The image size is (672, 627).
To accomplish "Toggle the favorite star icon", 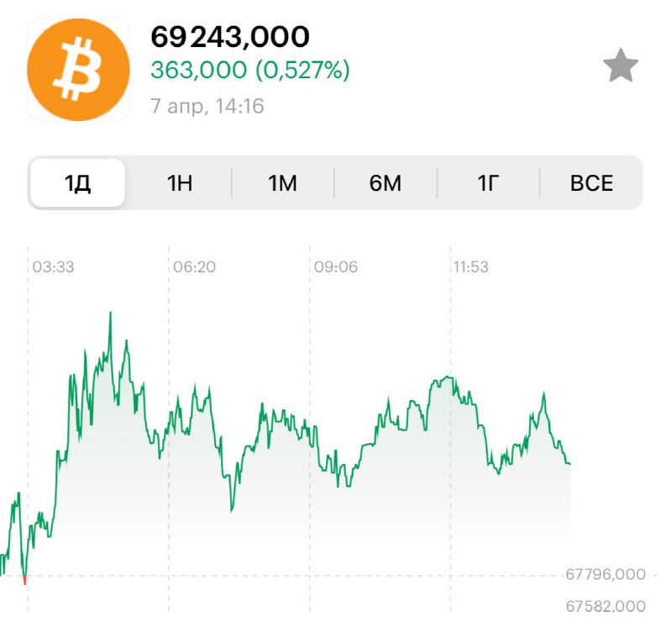I will click(621, 66).
